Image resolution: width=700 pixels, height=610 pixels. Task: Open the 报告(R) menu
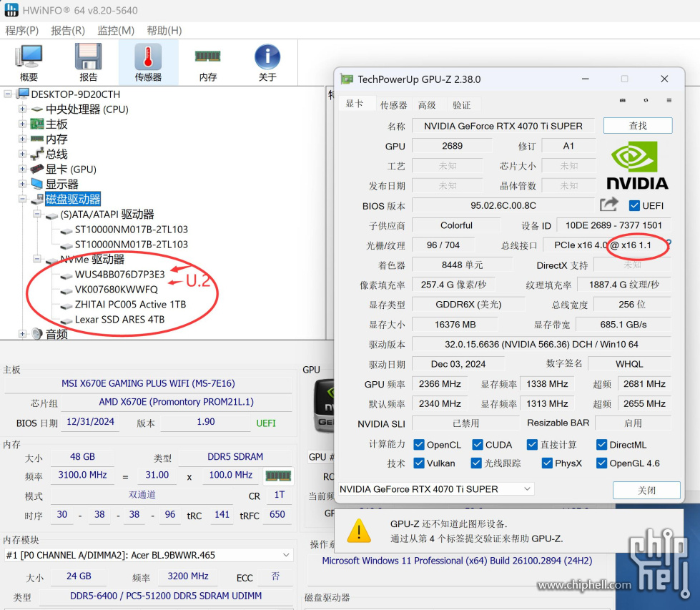[x=68, y=30]
